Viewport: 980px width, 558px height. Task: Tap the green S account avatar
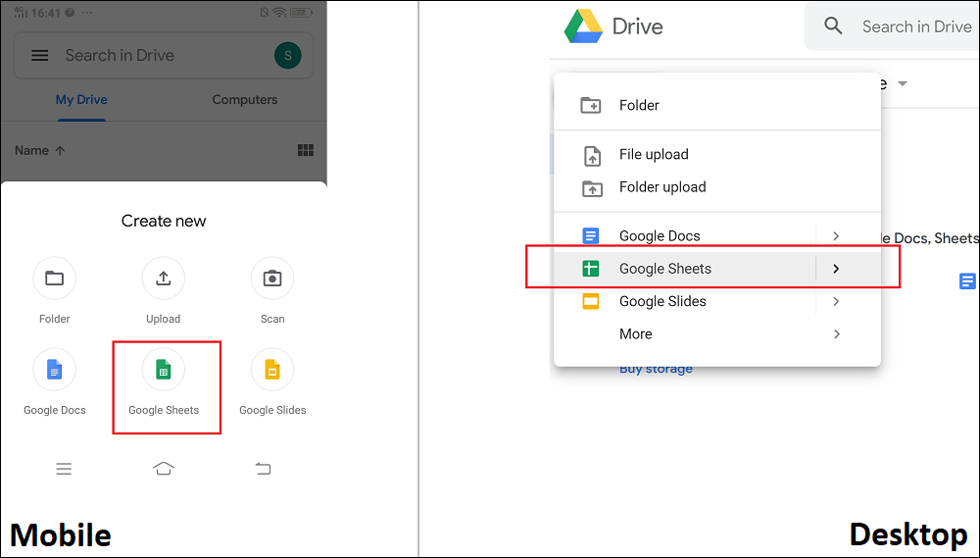[x=287, y=56]
